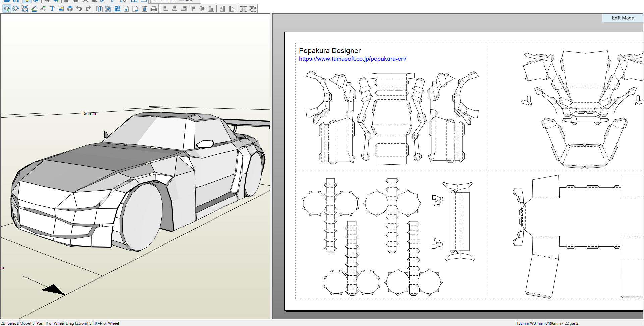The width and height of the screenshot is (644, 326).
Task: Click the Edit Mode button
Action: [623, 18]
